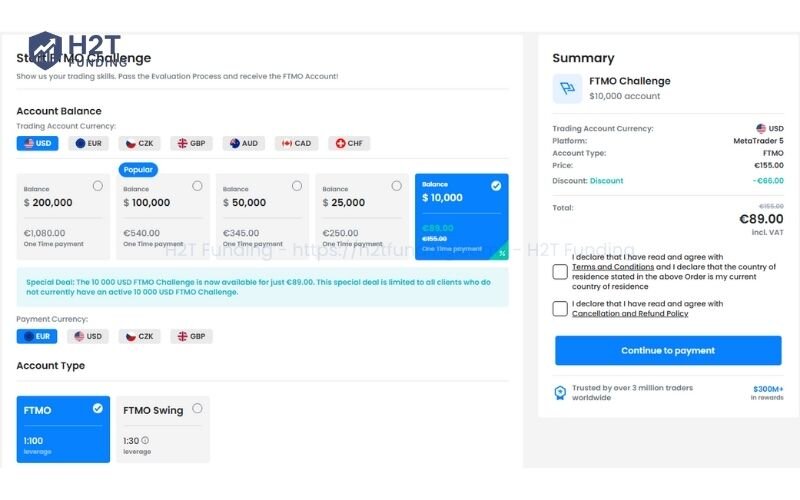Select the $200,000 balance radio button
The image size is (800, 500).
click(x=98, y=186)
